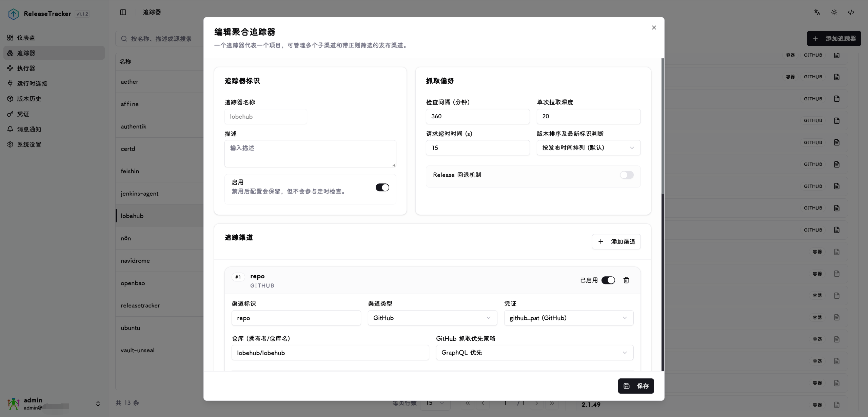
Task: Delete the repo channel with trash icon
Action: tap(626, 280)
